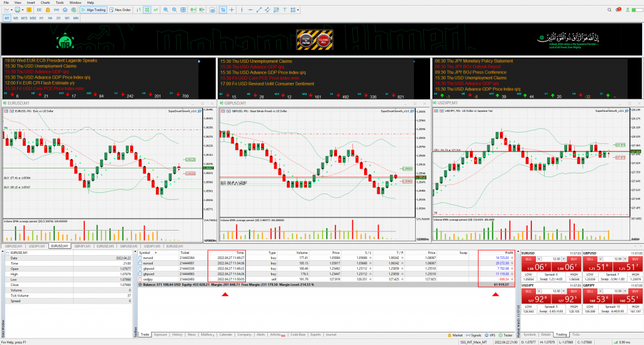The image size is (644, 345).
Task: Select the Text label tool
Action: pyautogui.click(x=285, y=10)
